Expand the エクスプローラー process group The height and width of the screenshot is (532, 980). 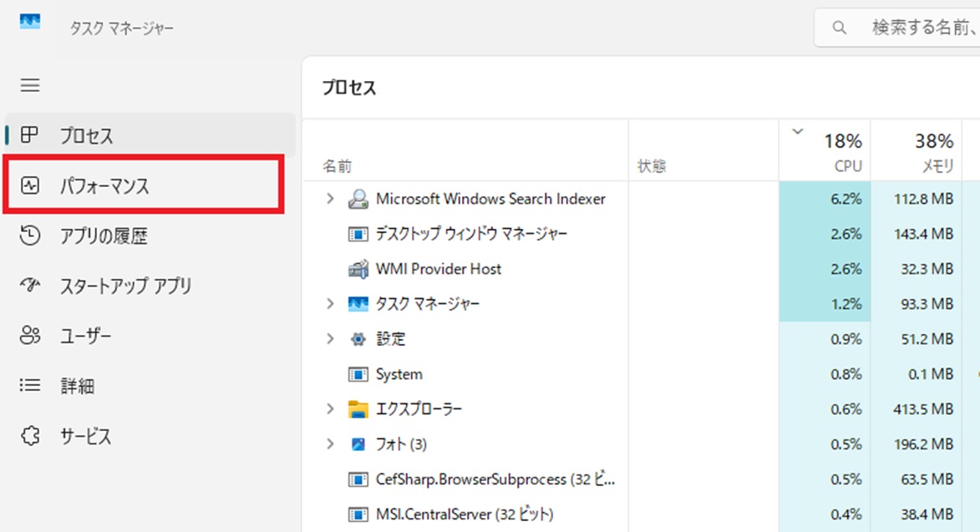[330, 409]
